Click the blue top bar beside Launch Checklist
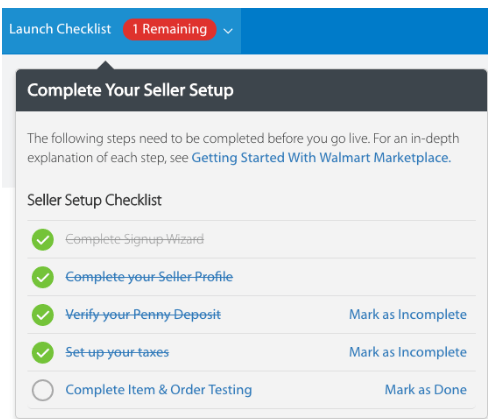This screenshot has height=420, width=497. pos(364,31)
